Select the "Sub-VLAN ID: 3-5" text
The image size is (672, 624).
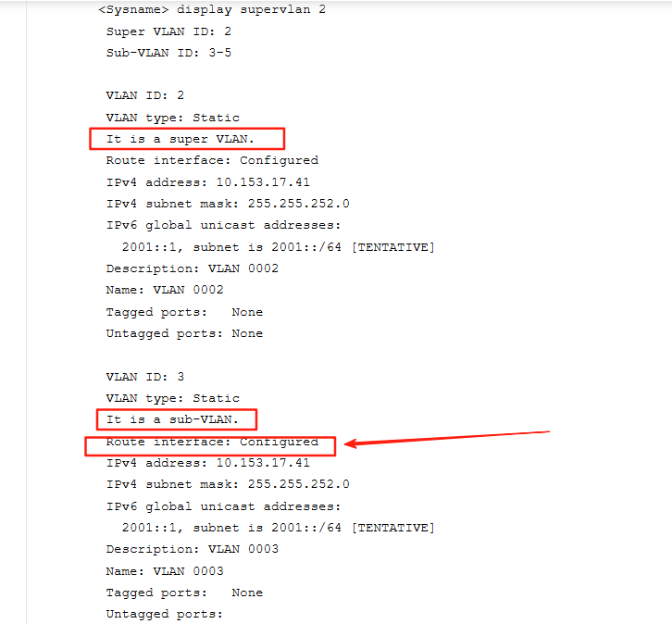coord(168,53)
